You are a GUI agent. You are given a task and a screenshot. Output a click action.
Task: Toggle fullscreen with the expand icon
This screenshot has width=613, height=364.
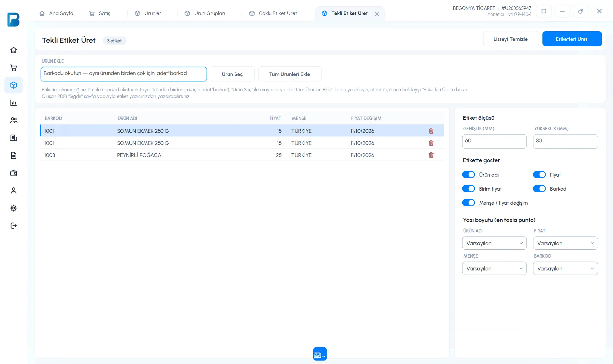(544, 11)
